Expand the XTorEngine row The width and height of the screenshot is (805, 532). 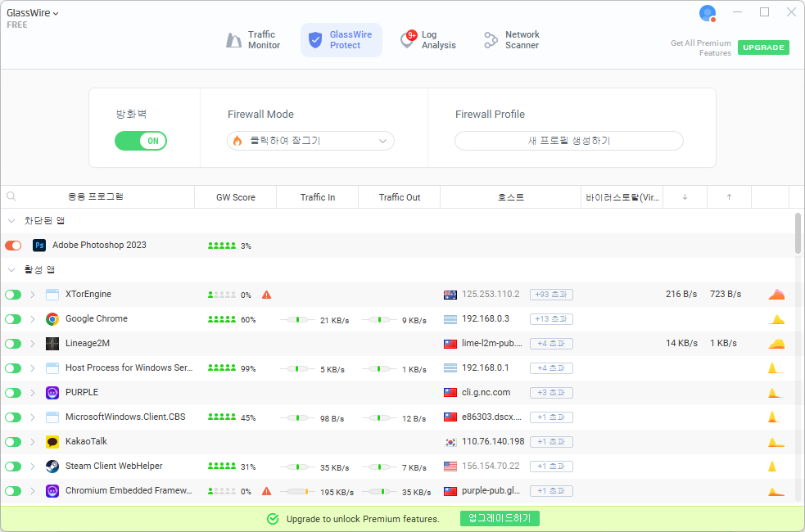(x=32, y=295)
